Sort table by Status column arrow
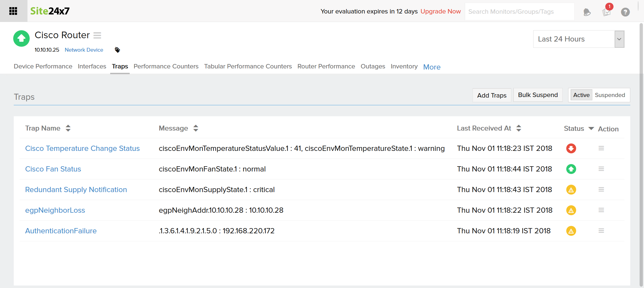Viewport: 644px width, 288px height. click(591, 128)
